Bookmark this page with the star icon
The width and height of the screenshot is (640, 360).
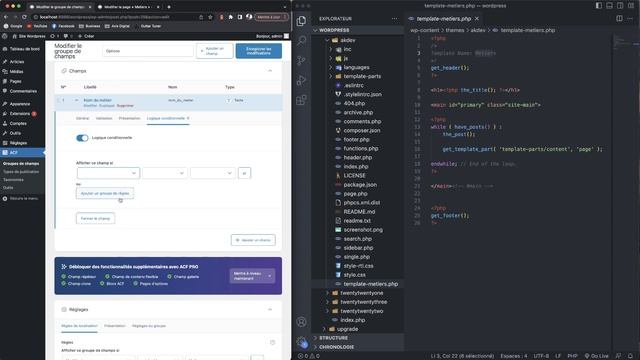point(210,17)
